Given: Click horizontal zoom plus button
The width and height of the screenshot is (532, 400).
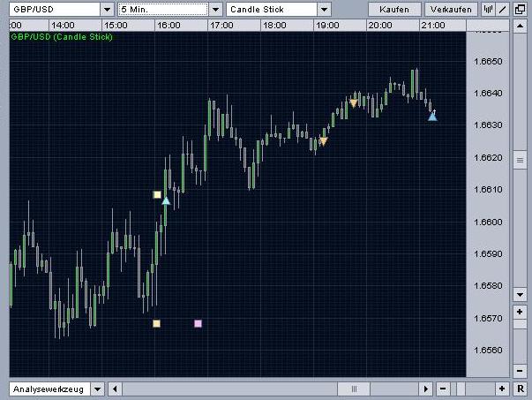Looking at the screenshot, I should [502, 389].
